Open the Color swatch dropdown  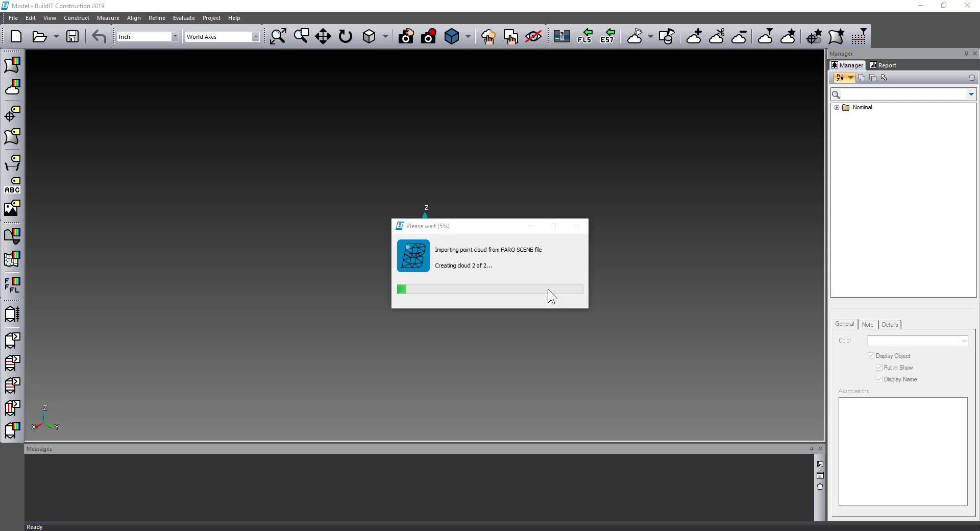click(918, 341)
